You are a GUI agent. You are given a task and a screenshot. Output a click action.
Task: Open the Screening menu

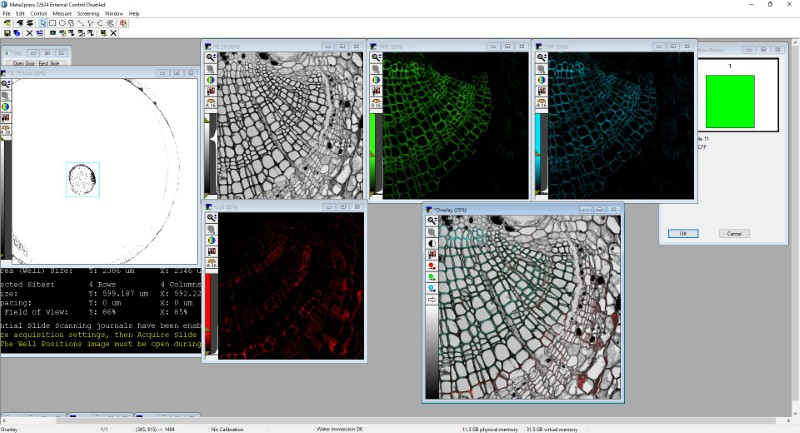point(88,13)
